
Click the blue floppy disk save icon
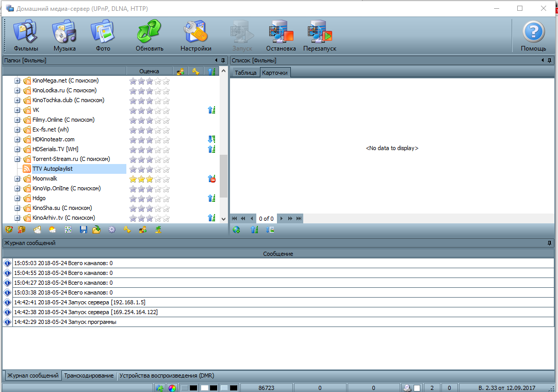(x=84, y=230)
